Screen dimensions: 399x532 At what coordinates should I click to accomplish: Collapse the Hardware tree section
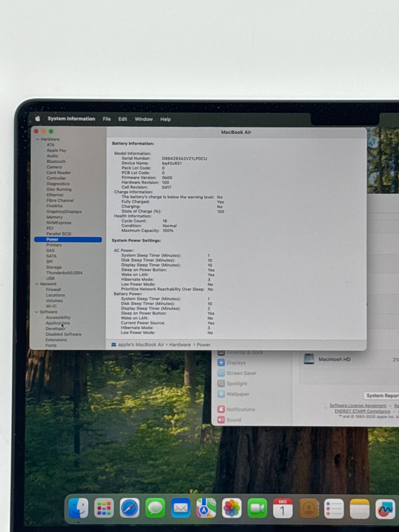point(38,139)
